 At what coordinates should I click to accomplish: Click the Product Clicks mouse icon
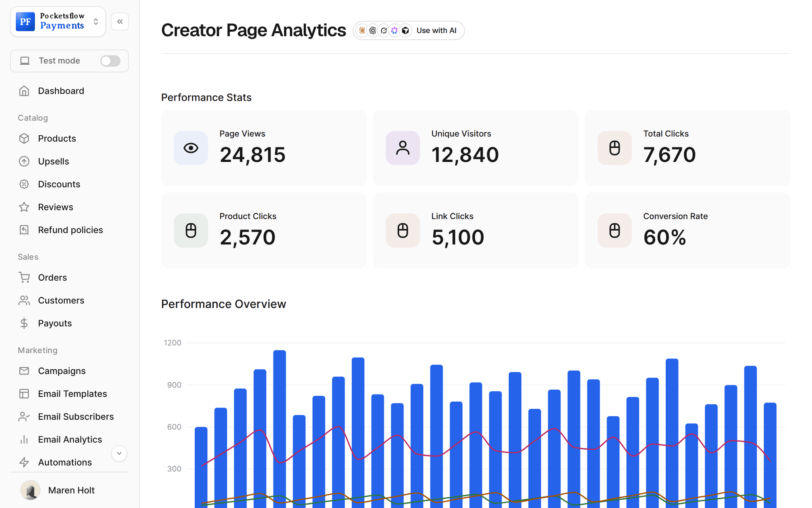(x=191, y=231)
